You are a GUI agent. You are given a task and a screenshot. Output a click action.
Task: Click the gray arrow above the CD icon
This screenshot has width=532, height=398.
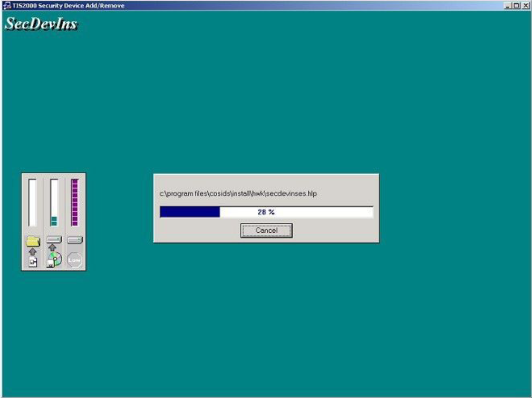(52, 248)
